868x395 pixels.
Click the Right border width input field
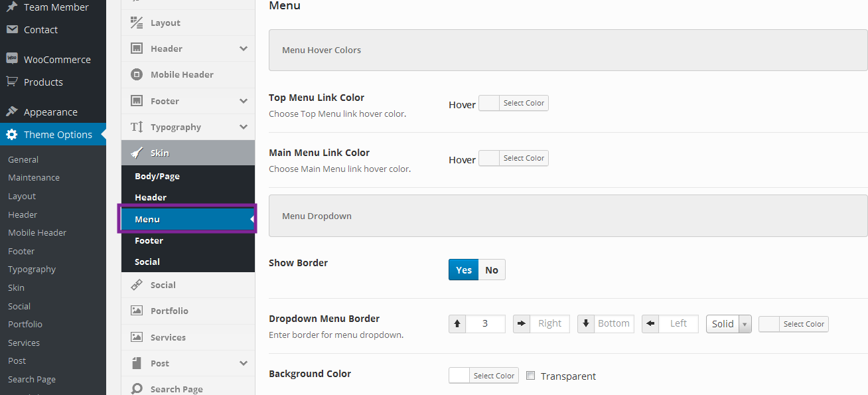click(x=549, y=324)
